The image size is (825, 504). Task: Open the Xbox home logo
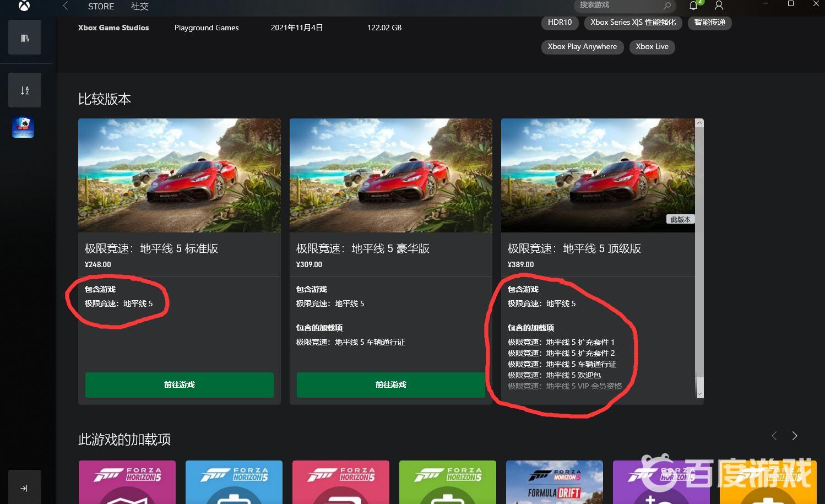tap(24, 6)
